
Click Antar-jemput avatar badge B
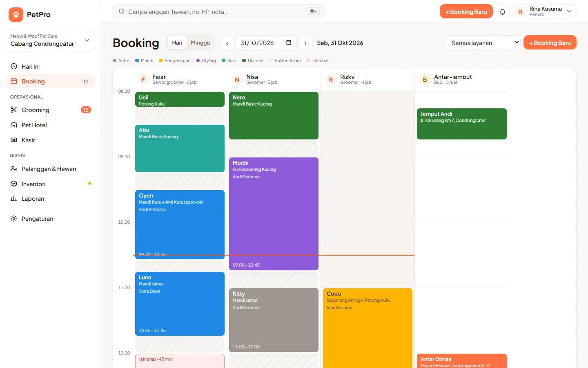(x=425, y=79)
